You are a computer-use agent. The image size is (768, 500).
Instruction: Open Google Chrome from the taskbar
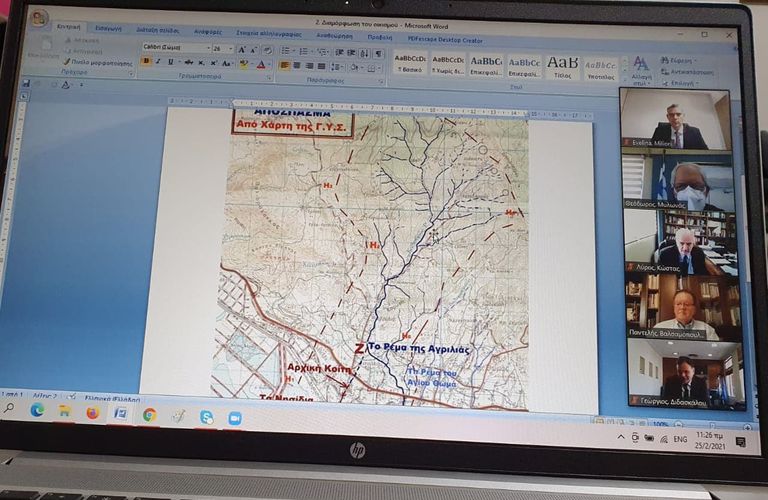pos(150,415)
